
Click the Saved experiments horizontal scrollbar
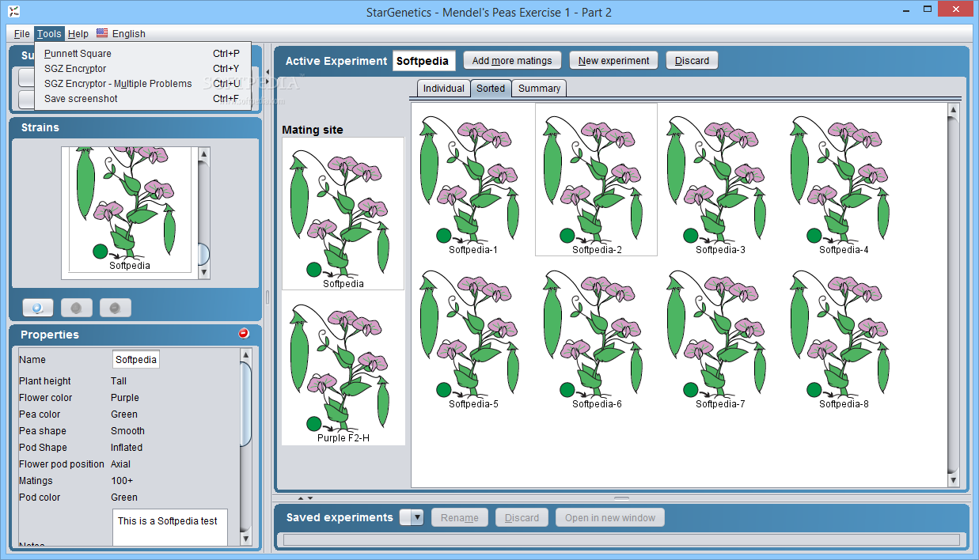coord(621,539)
